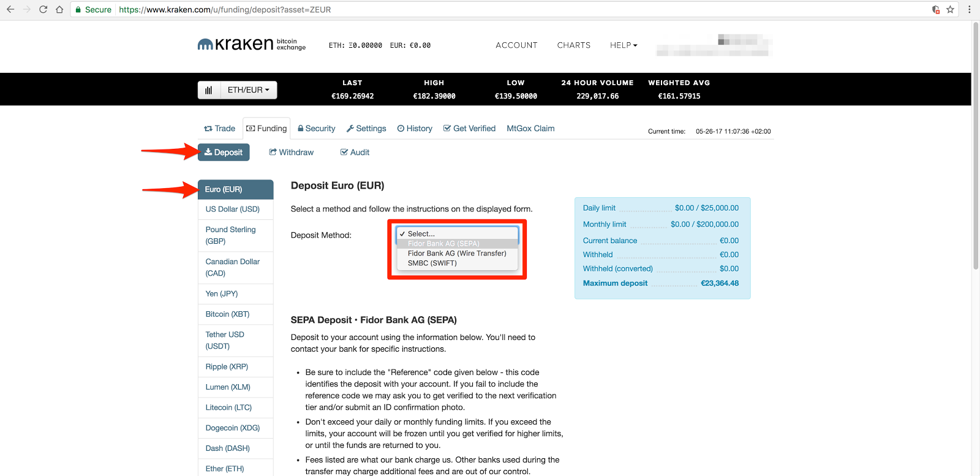Choose Fidor Bank AG (Wire Transfer) option
This screenshot has width=980, height=476.
click(x=457, y=253)
